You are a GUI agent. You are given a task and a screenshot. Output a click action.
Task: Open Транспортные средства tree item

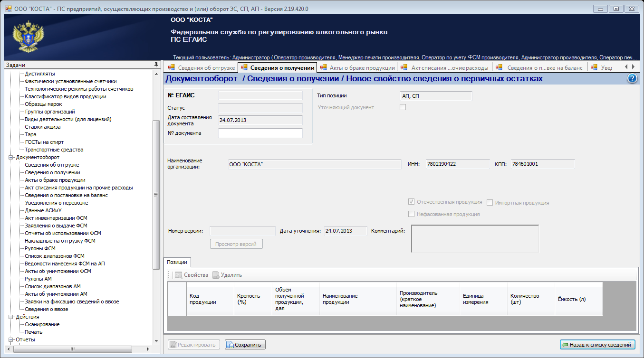tap(54, 150)
